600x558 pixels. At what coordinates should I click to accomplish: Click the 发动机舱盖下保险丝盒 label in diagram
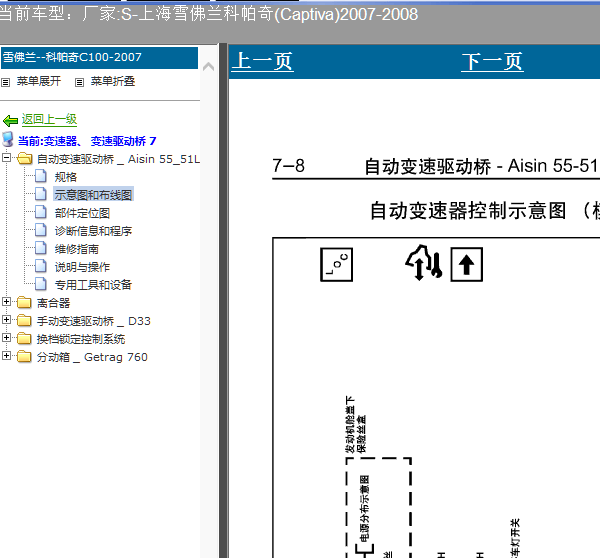[356, 425]
